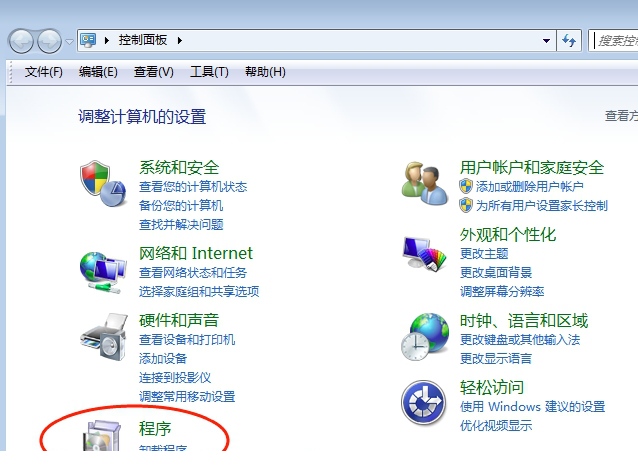
Task: Click the Back navigation arrow button
Action: click(x=21, y=41)
